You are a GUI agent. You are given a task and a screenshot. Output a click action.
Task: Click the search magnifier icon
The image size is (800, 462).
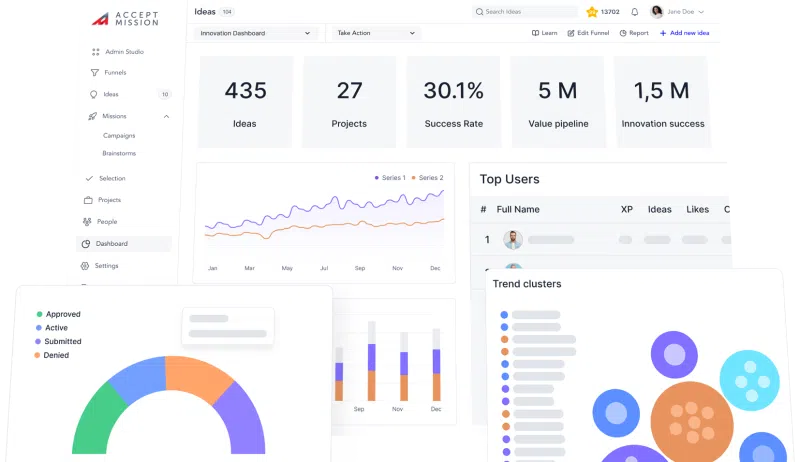(479, 12)
